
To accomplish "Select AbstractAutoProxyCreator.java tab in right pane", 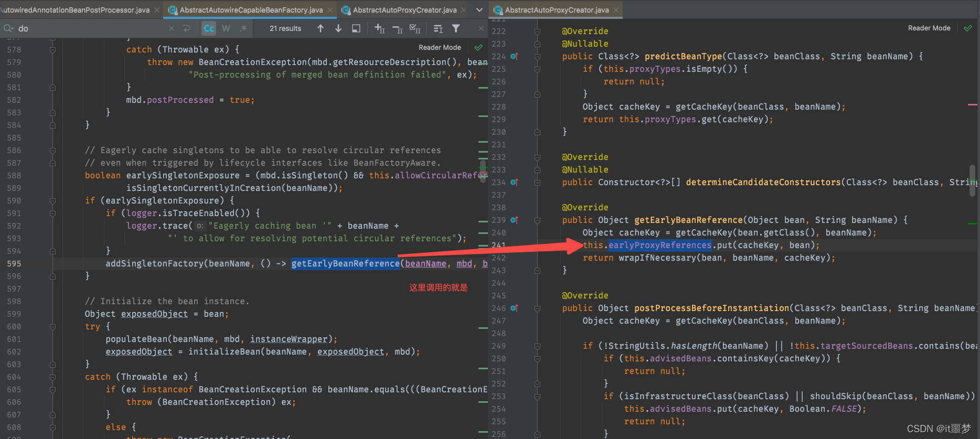I will click(557, 10).
